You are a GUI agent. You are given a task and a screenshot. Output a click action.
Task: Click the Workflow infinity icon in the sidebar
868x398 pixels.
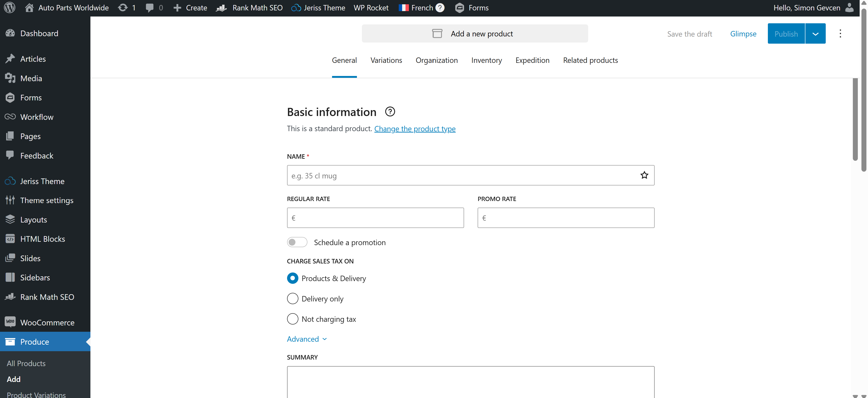coord(10,117)
